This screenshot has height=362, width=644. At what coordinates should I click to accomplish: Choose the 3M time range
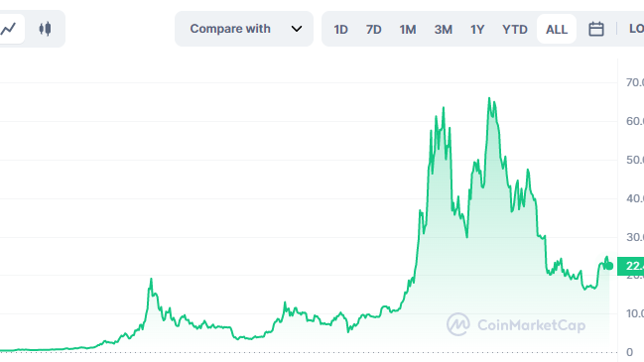(444, 30)
